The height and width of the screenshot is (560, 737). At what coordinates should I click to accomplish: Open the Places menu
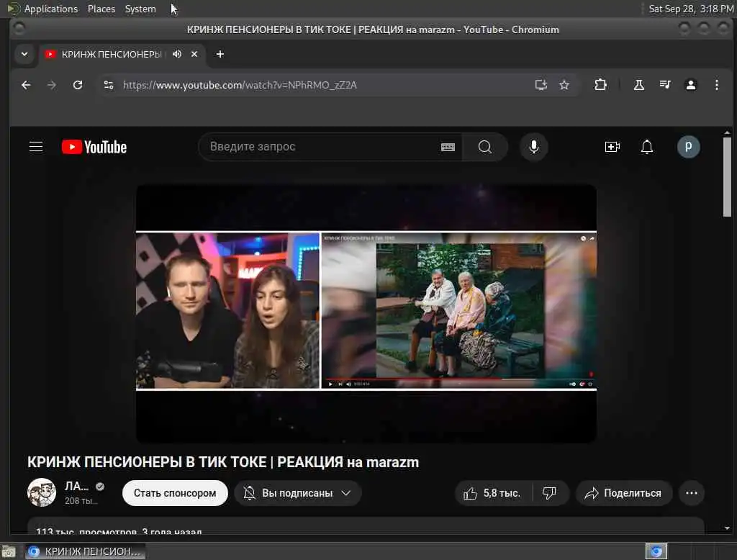point(101,9)
